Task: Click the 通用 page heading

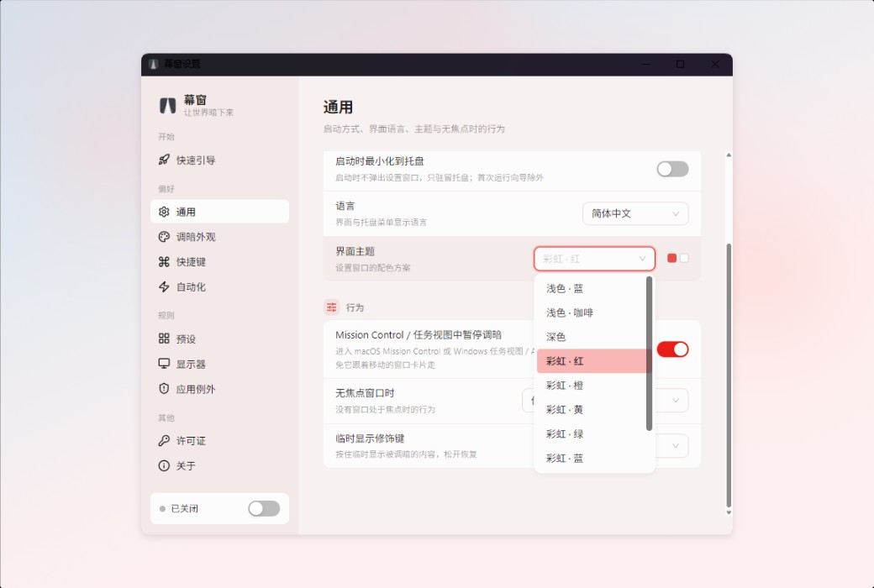Action: (x=338, y=107)
